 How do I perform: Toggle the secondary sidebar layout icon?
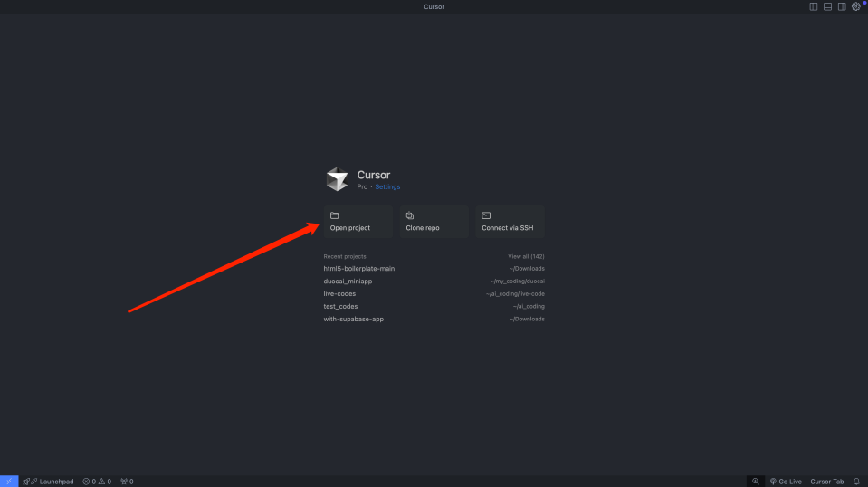coord(842,7)
